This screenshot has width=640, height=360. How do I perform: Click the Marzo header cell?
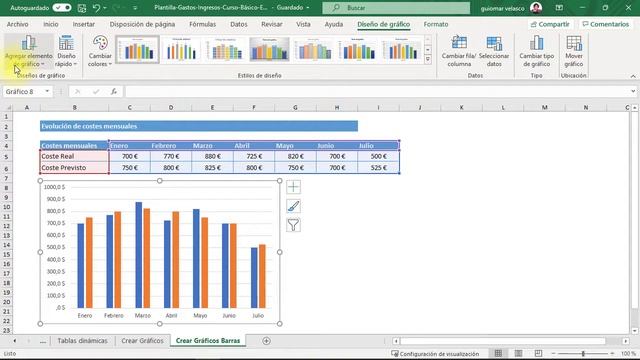[212, 145]
